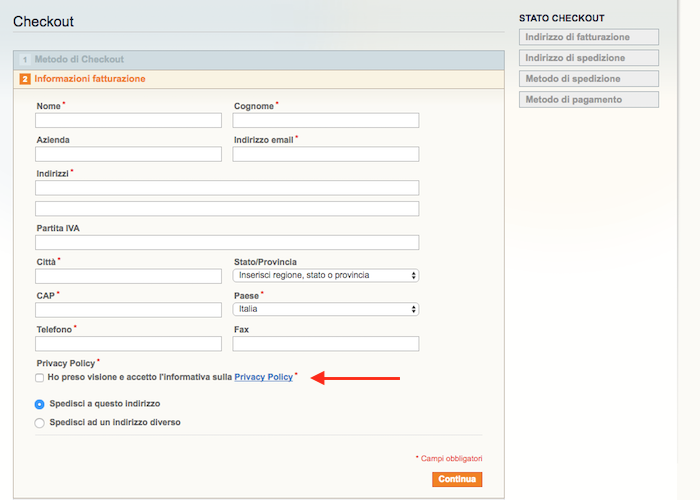Click Metodo di pagamento status item

tap(589, 100)
